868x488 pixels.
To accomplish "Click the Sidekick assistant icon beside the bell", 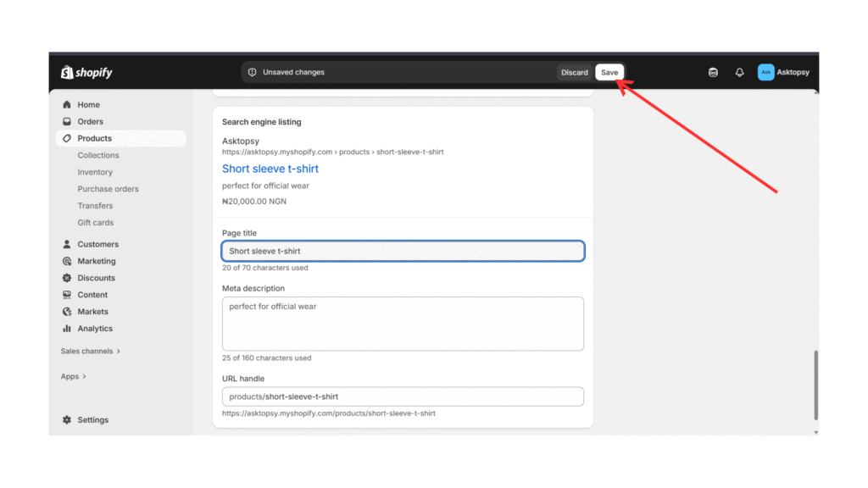I will point(713,73).
